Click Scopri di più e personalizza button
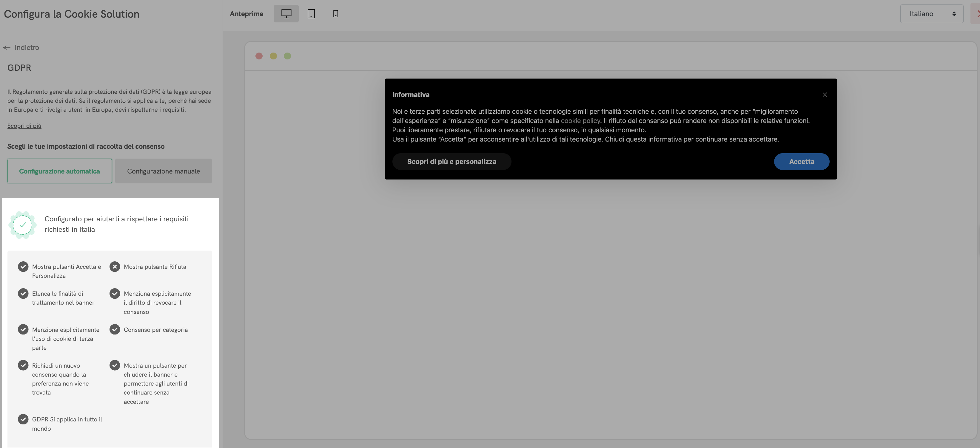Screen dimensions: 980x448 coord(451,161)
